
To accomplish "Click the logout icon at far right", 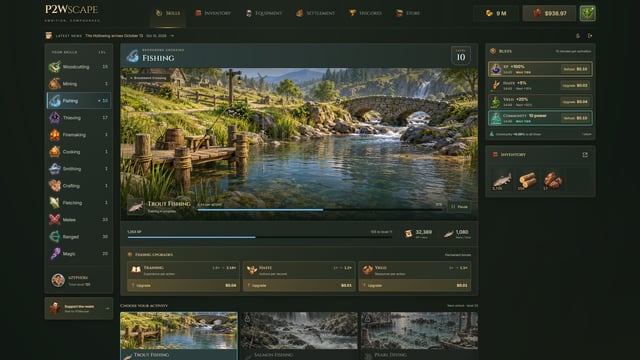I will coord(590,36).
